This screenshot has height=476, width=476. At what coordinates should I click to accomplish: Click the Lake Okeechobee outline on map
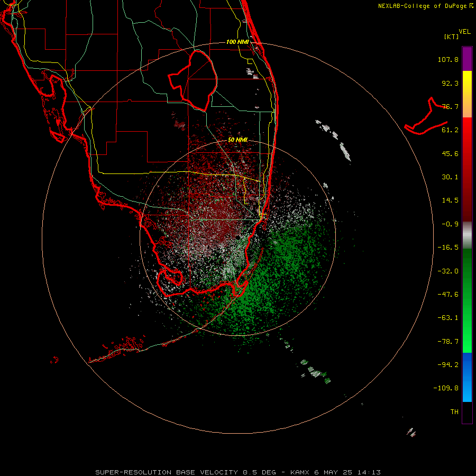193,80
